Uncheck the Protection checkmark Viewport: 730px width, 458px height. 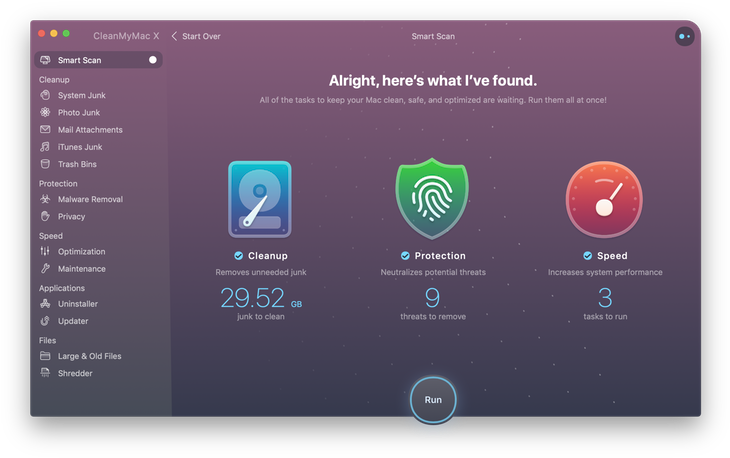pyautogui.click(x=405, y=256)
